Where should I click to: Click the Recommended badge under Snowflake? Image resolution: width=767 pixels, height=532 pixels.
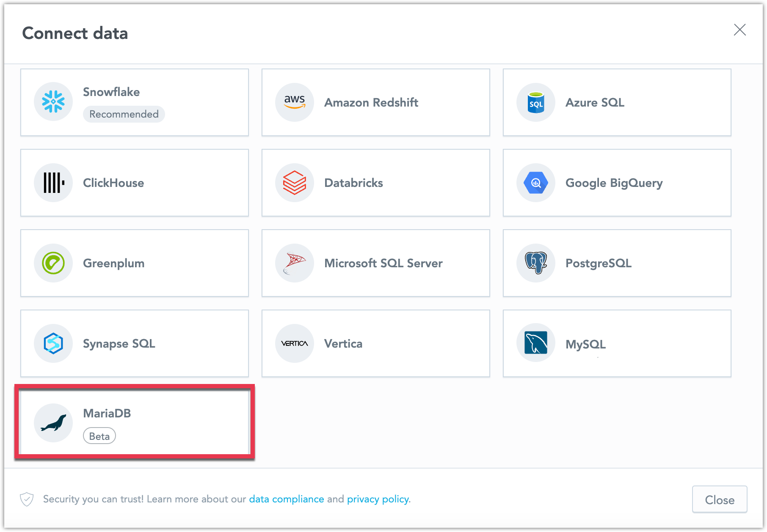[x=124, y=114]
